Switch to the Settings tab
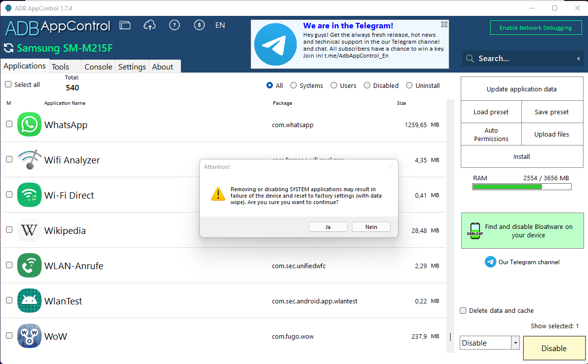This screenshot has height=364, width=588. 132,67
